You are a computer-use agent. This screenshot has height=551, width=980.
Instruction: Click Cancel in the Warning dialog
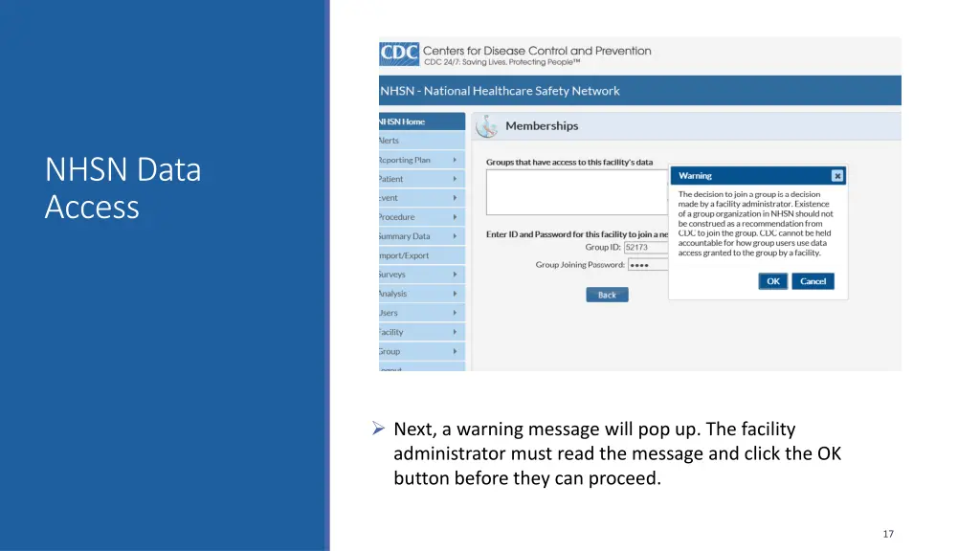pos(813,281)
